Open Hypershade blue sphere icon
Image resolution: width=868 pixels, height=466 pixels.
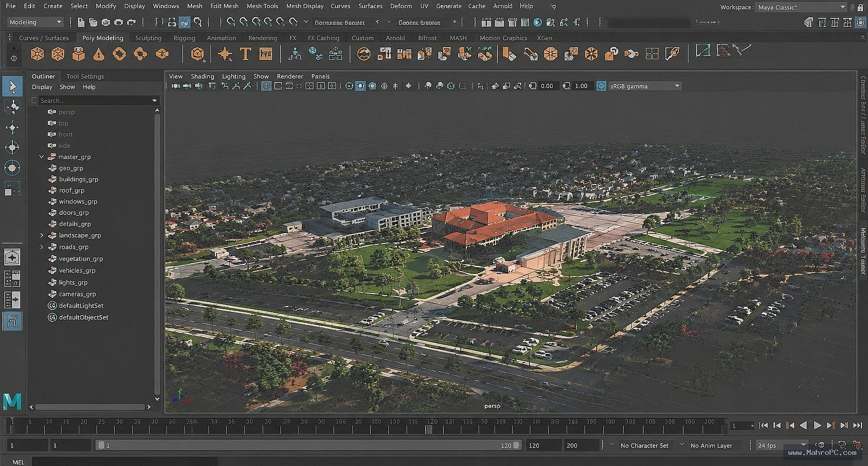coord(537,22)
